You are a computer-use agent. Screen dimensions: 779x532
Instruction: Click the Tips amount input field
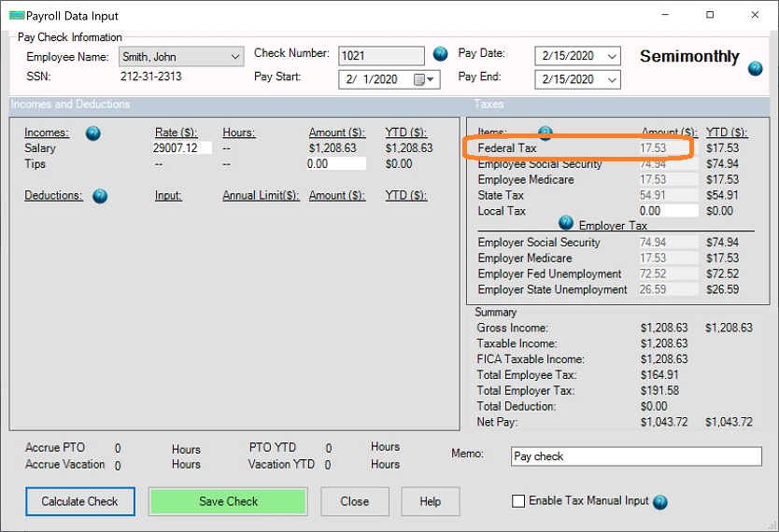click(336, 164)
